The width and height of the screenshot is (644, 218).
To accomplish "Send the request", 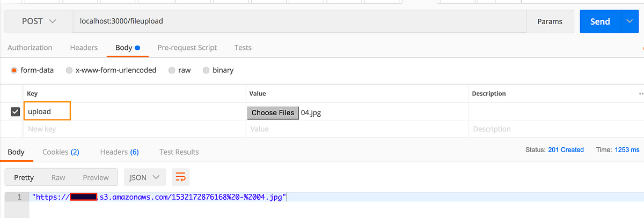I will coord(600,21).
